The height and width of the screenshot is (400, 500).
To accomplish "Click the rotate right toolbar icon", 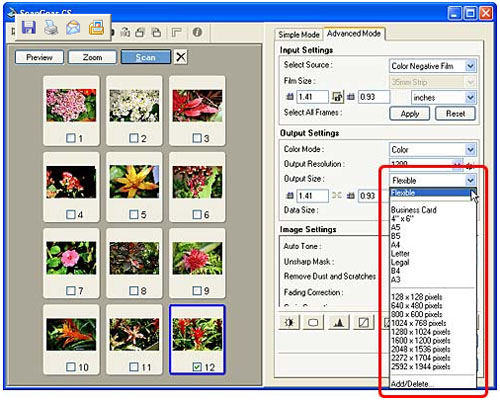I will click(x=156, y=32).
